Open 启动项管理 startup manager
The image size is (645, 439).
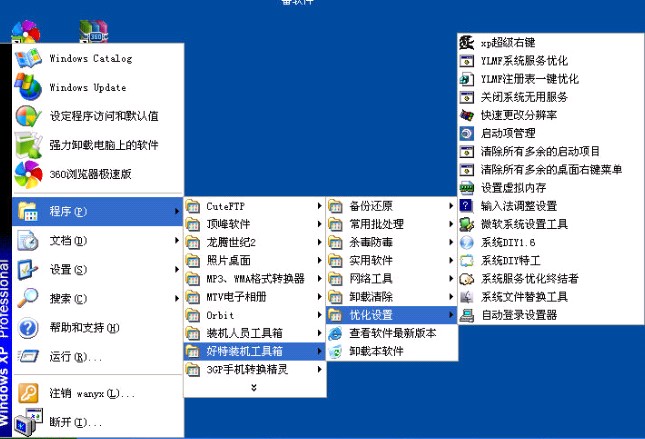pos(508,133)
